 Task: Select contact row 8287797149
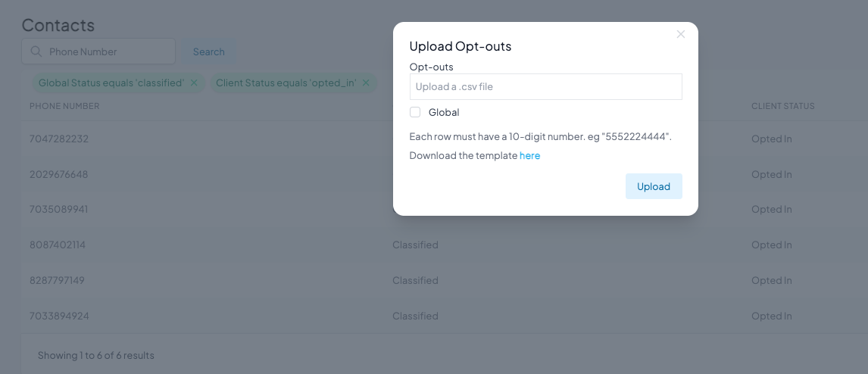(x=58, y=280)
